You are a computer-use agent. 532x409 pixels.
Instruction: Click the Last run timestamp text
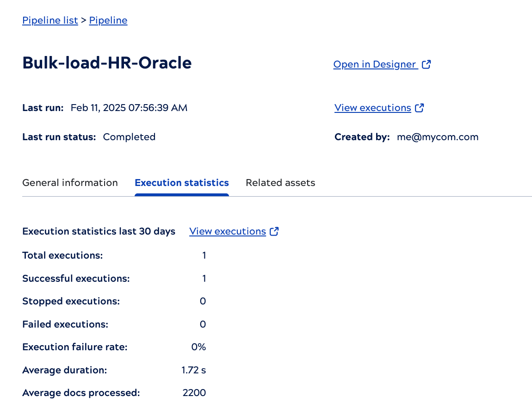coord(129,107)
